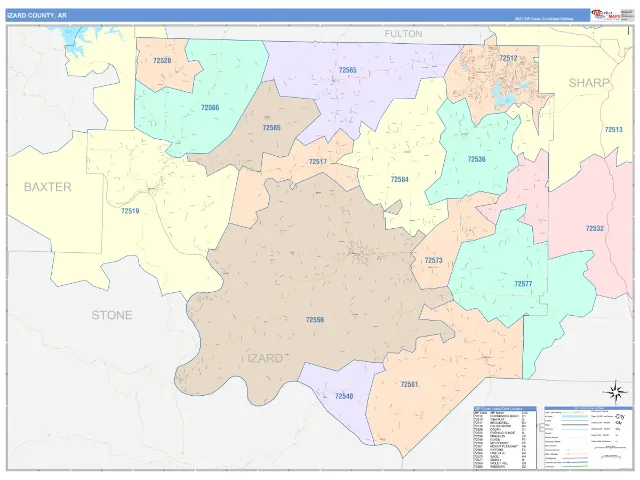This screenshot has width=640, height=480.
Task: Select ZIP code label 72517
Action: coord(318,162)
